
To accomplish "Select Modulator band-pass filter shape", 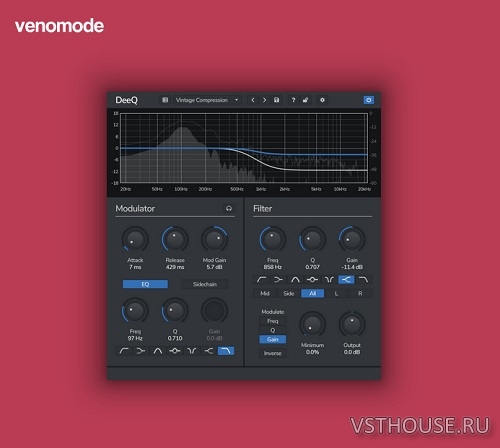I will pyautogui.click(x=175, y=351).
